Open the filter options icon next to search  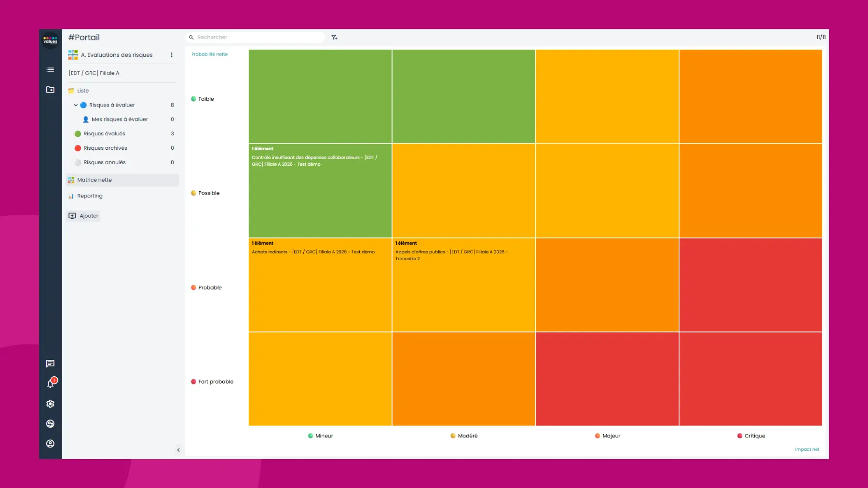[x=334, y=37]
